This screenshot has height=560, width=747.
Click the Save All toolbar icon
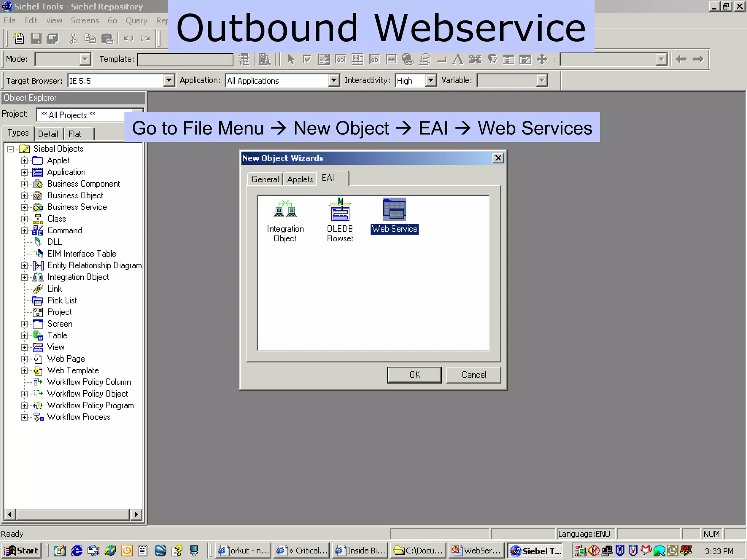coord(53,38)
